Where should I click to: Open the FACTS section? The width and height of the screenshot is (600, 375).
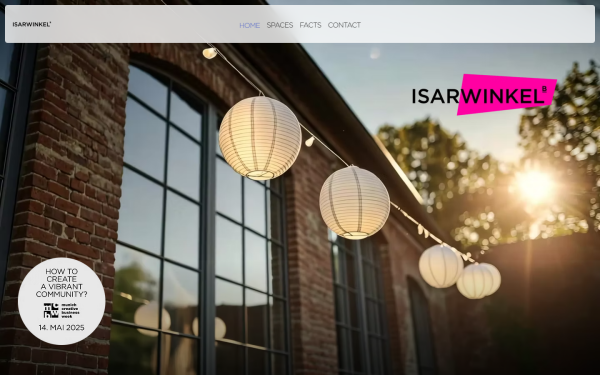click(310, 25)
